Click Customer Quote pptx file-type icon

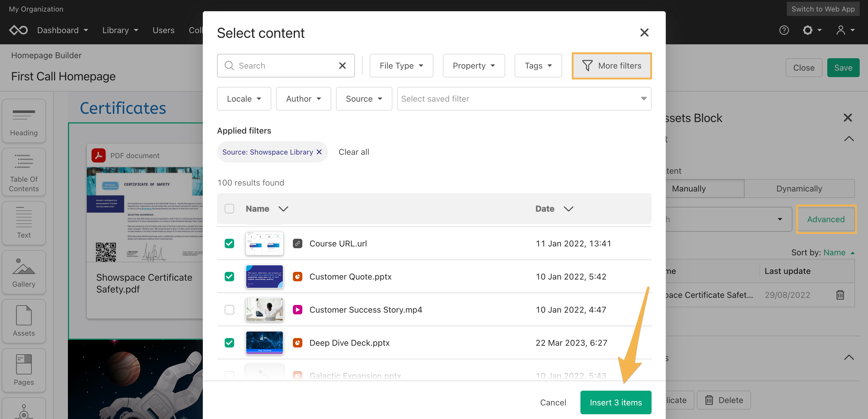point(297,276)
